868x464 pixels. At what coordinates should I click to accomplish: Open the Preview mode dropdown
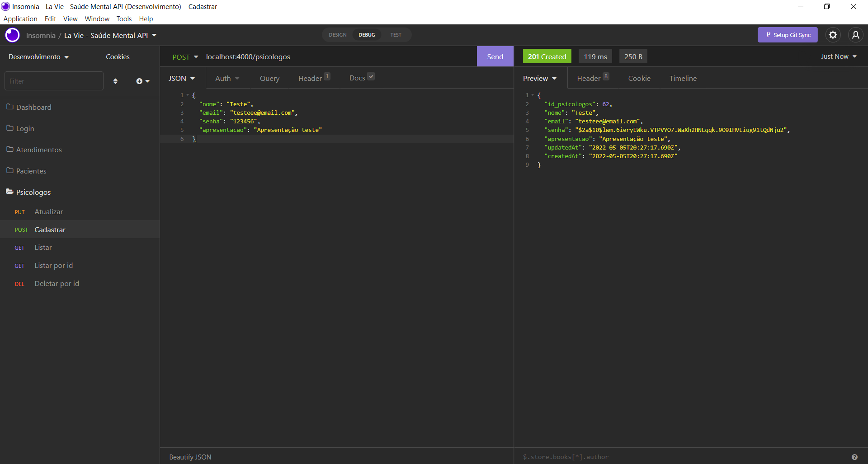pyautogui.click(x=540, y=78)
